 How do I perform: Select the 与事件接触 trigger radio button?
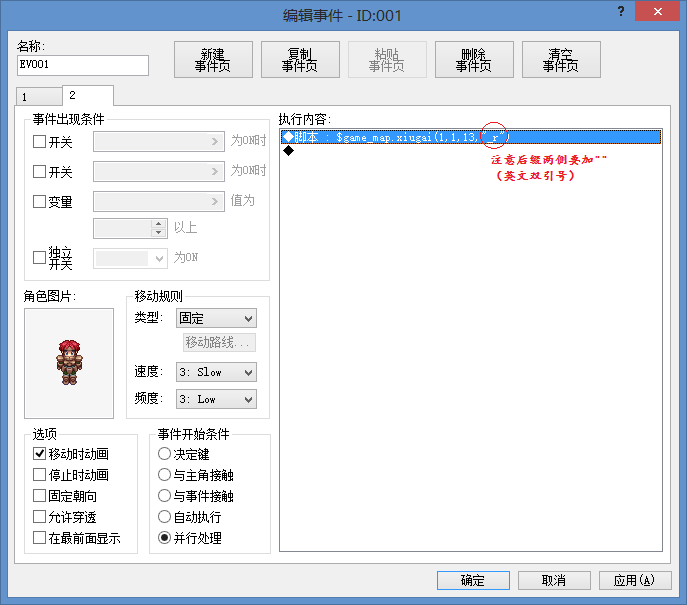(164, 495)
